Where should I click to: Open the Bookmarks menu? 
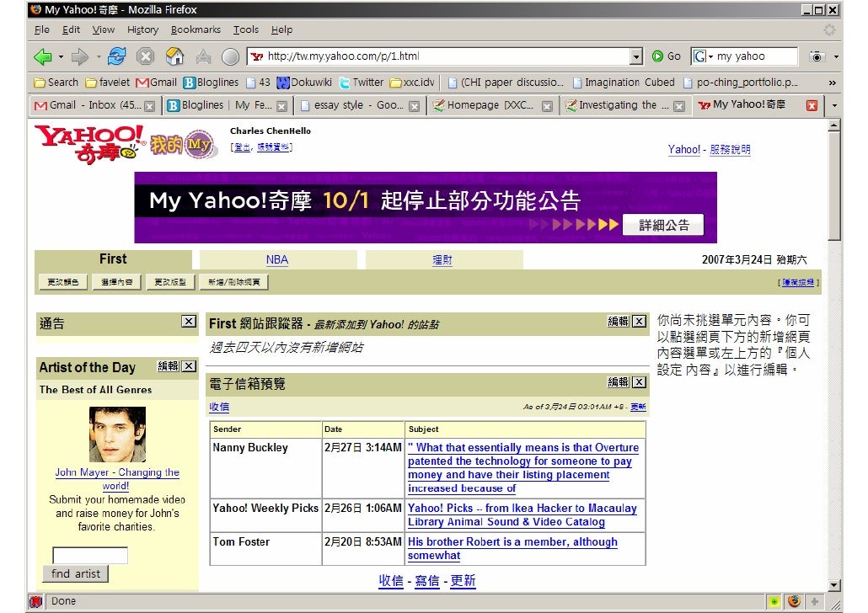pyautogui.click(x=196, y=29)
